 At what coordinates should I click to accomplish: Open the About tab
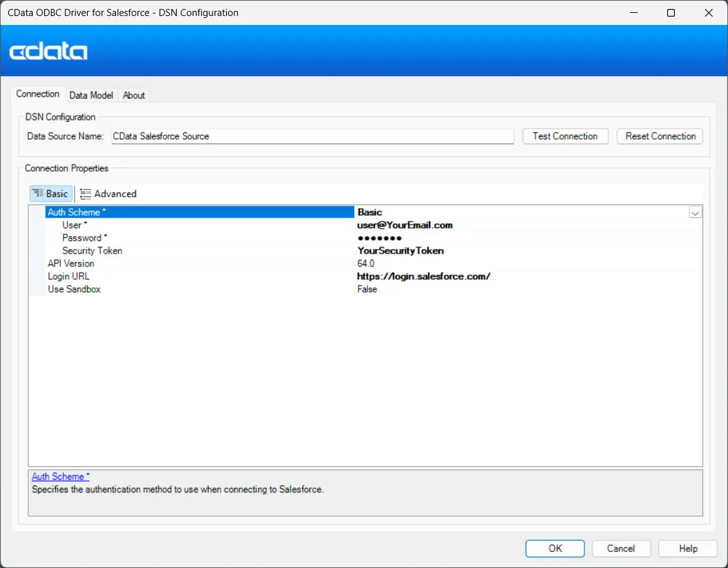coord(134,95)
